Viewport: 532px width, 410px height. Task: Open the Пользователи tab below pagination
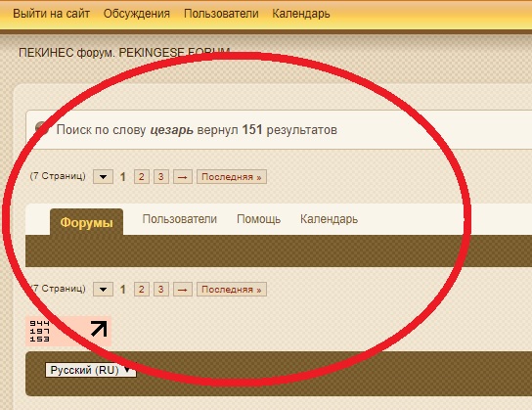point(180,219)
